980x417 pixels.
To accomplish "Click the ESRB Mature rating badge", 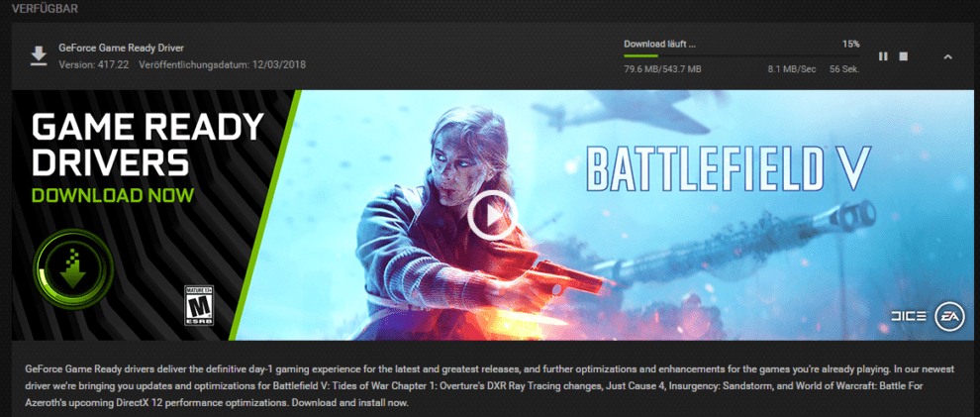I will 199,306.
